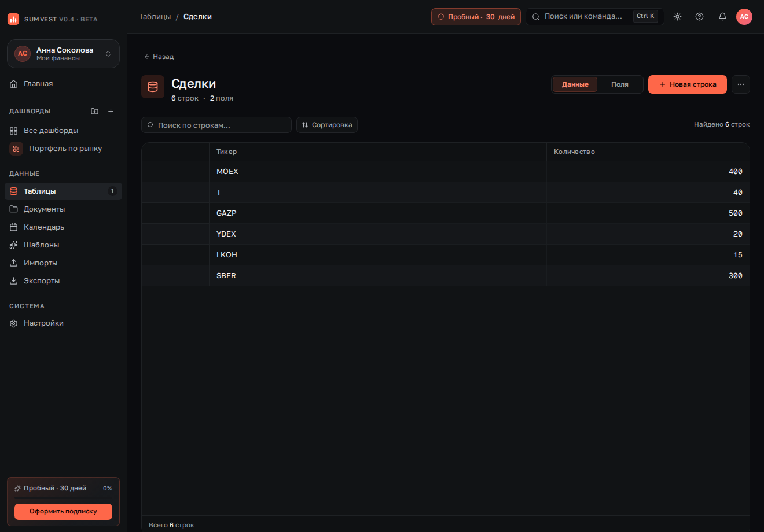Click the Пробный 30 дней badge in header
This screenshot has width=764, height=532.
476,17
